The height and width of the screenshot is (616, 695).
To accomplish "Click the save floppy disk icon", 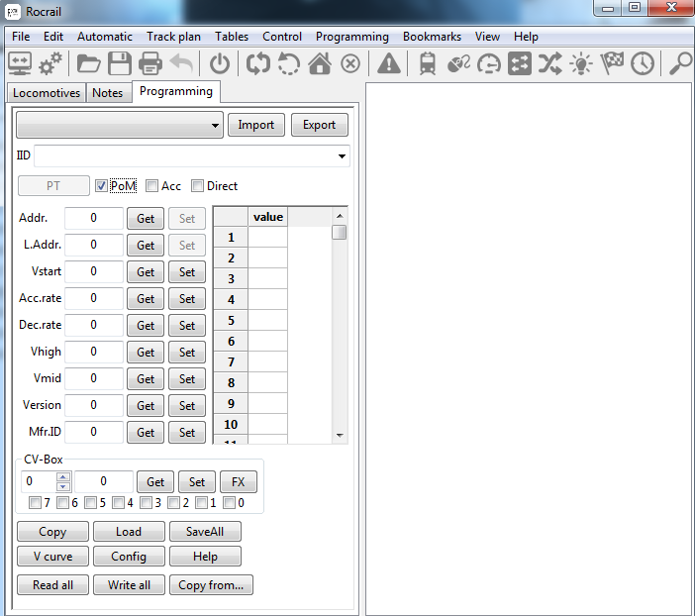I will (120, 63).
